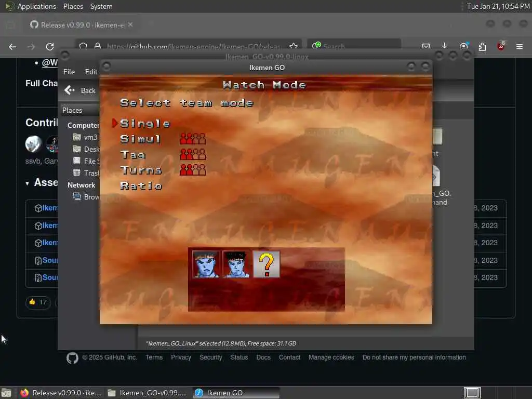
Task: Open Firefox hamburger application menu
Action: coord(520,46)
